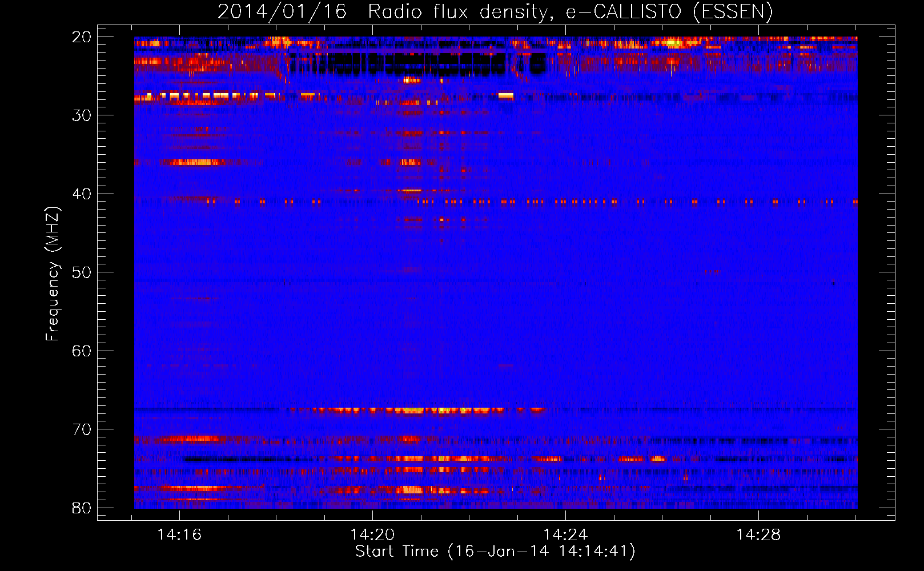Click the '80' frequency tick label
The image size is (924, 571).
pos(82,508)
